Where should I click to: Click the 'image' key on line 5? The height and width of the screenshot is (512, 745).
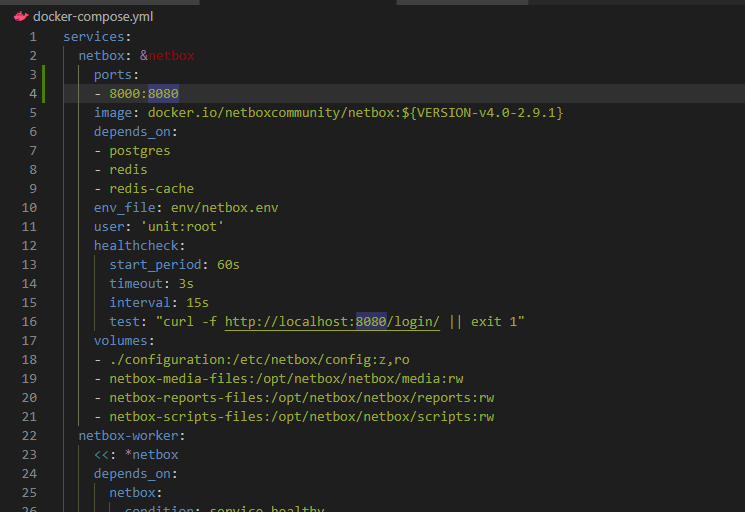(113, 113)
